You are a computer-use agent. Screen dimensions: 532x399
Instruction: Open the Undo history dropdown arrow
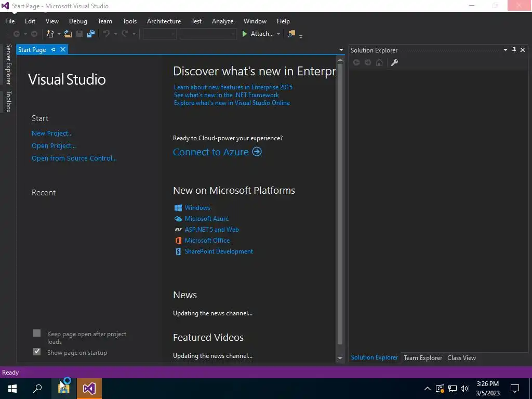click(115, 34)
